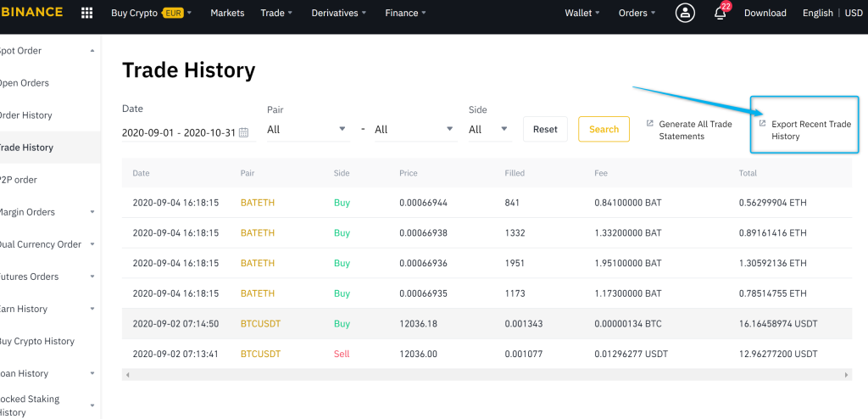
Task: Open the Wallet dropdown menu
Action: point(581,13)
